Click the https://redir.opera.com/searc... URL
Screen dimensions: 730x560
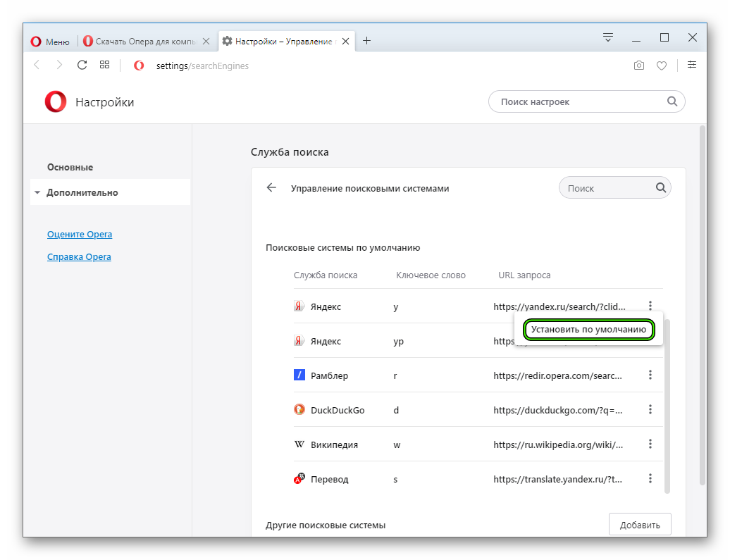click(x=558, y=375)
